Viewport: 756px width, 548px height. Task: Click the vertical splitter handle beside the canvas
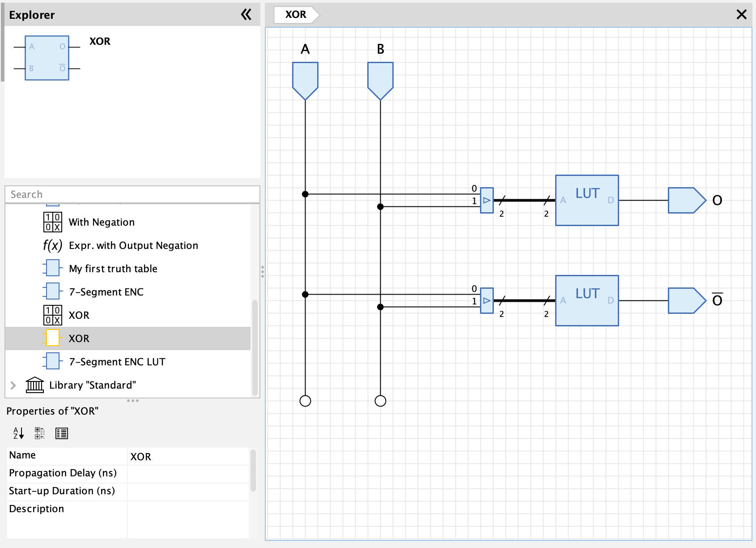[x=262, y=271]
